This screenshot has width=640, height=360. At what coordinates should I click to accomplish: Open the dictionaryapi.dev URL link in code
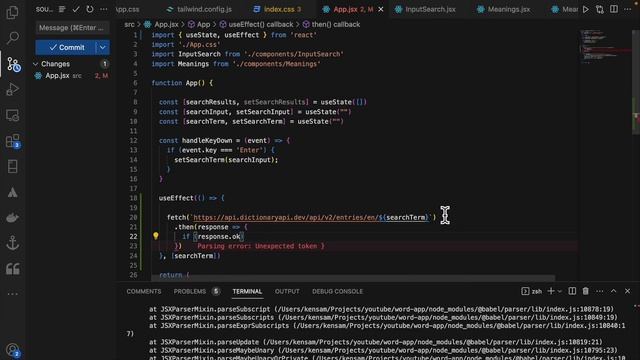point(312,218)
